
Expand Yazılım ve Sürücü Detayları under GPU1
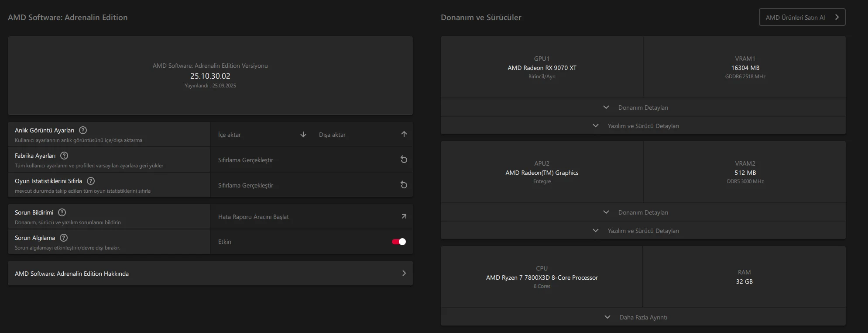(x=643, y=126)
